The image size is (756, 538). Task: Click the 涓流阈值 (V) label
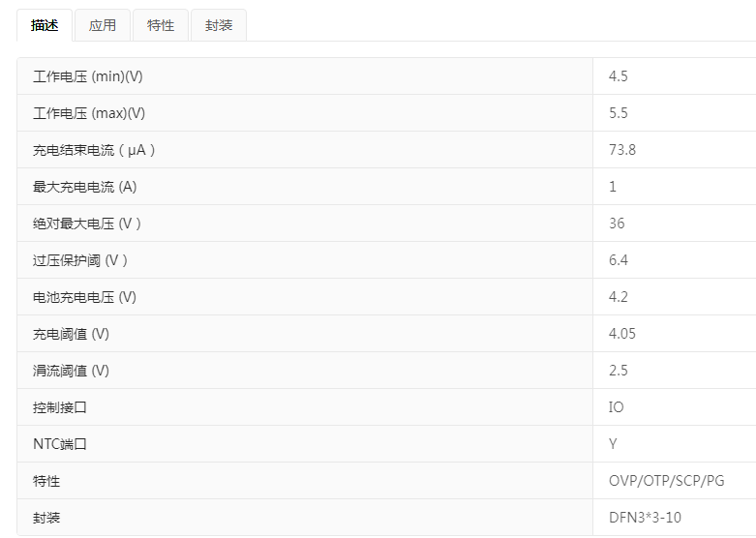[x=71, y=371]
